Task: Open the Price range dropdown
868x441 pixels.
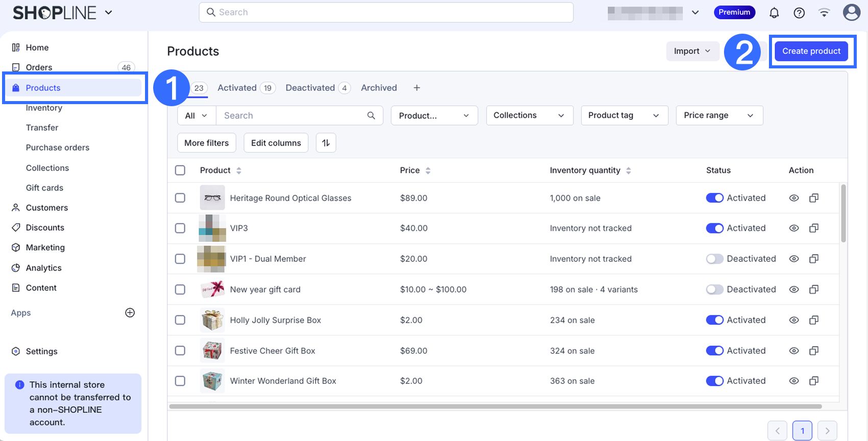Action: 719,115
